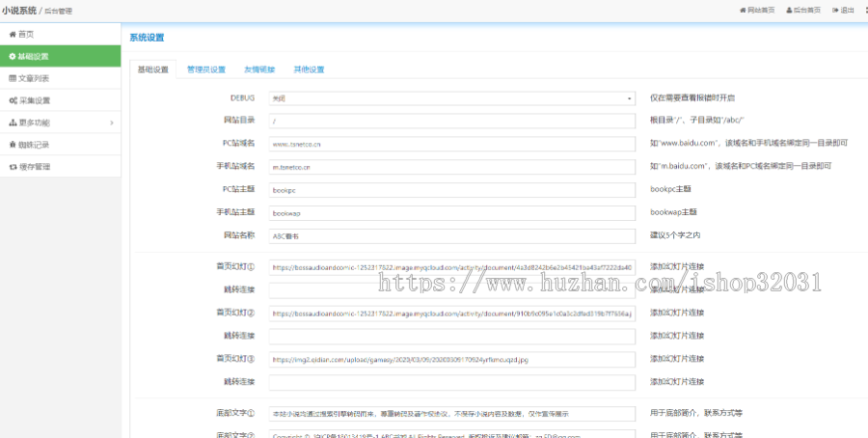This screenshot has width=868, height=438.
Task: Click the 网站首页 link in the top bar
Action: coord(757,11)
